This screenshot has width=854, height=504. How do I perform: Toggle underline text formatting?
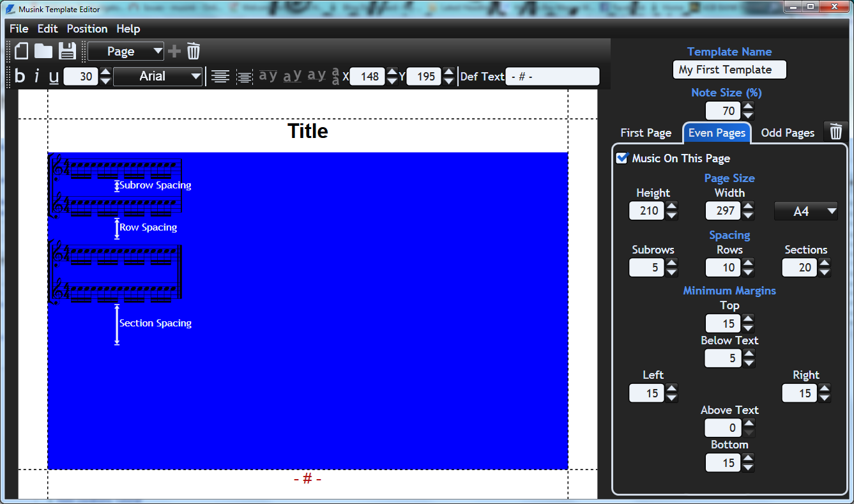pyautogui.click(x=54, y=77)
